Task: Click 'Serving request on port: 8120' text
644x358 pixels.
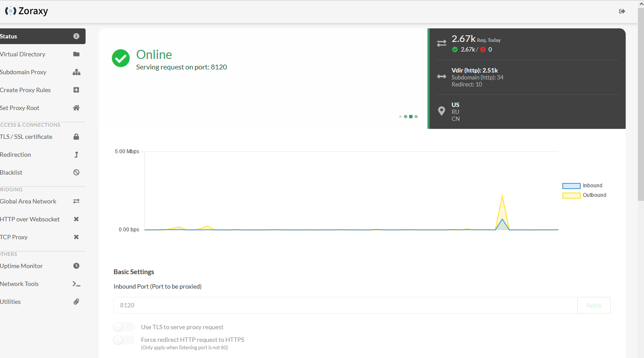Action: [182, 67]
